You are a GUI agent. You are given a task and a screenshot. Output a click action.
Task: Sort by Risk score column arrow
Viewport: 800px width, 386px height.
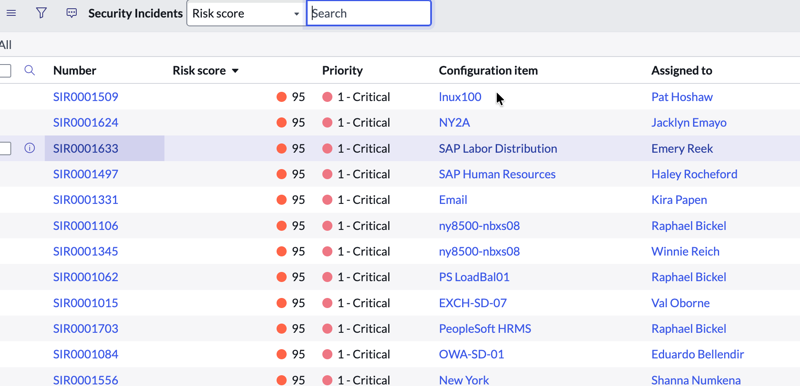pos(235,71)
